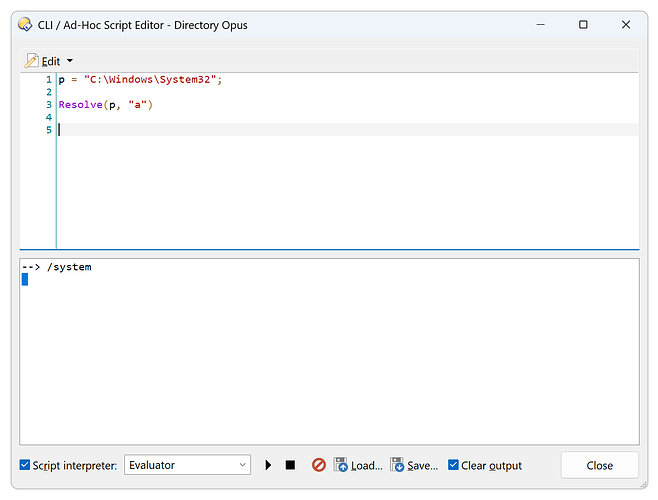Maximize the Script Editor window
The height and width of the screenshot is (500, 658).
click(x=583, y=24)
